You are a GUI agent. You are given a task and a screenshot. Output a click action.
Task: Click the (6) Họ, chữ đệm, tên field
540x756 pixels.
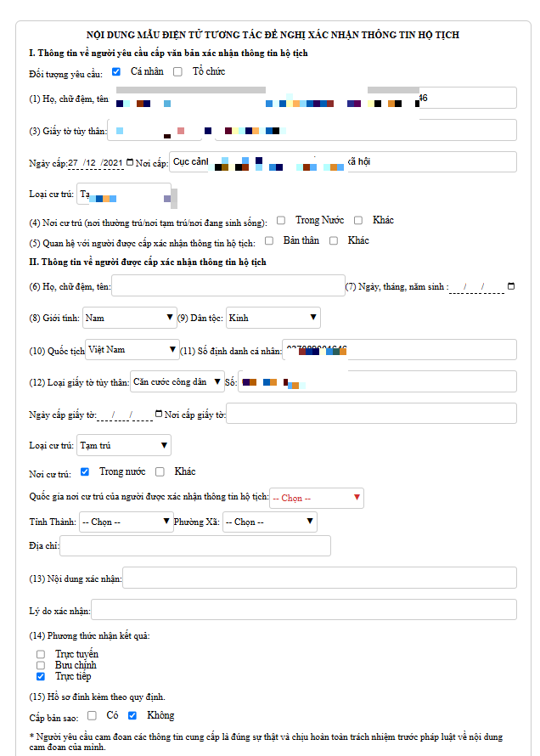click(x=228, y=286)
